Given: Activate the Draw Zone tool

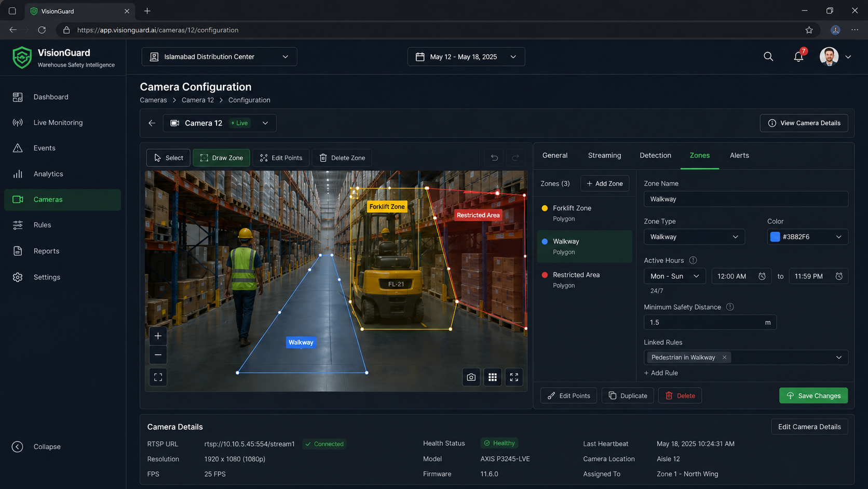Looking at the screenshot, I should pyautogui.click(x=221, y=157).
